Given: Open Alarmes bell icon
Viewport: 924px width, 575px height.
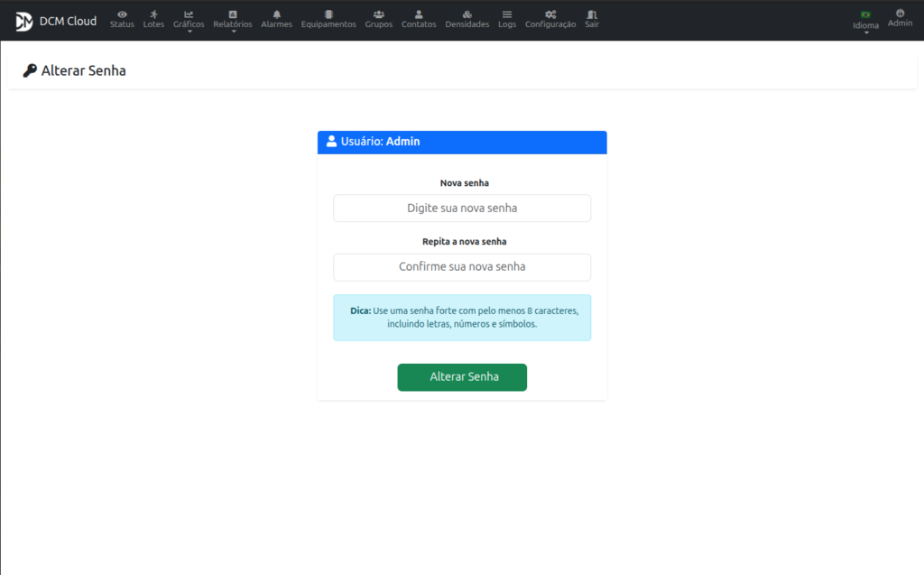Looking at the screenshot, I should click(x=276, y=14).
